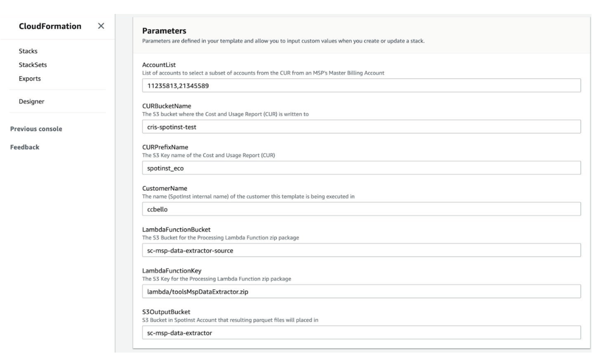Select the CURPrefixName field showing spotinst_eco
Screen dimensions: 603x364
pyautogui.click(x=361, y=168)
